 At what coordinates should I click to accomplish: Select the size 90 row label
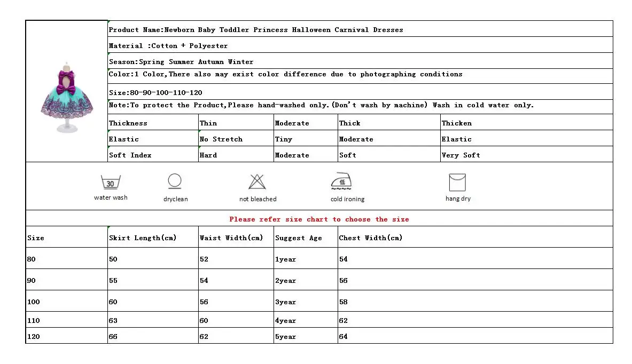pos(66,280)
